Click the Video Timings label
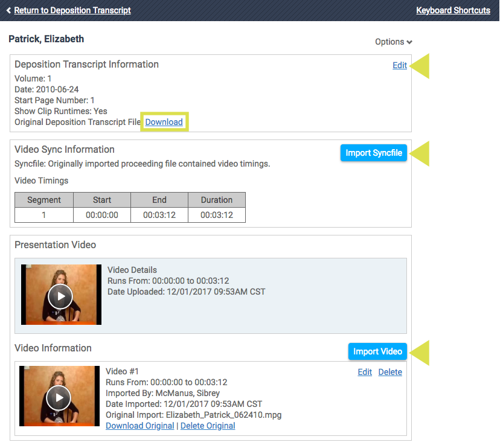The image size is (503, 448). 42,181
